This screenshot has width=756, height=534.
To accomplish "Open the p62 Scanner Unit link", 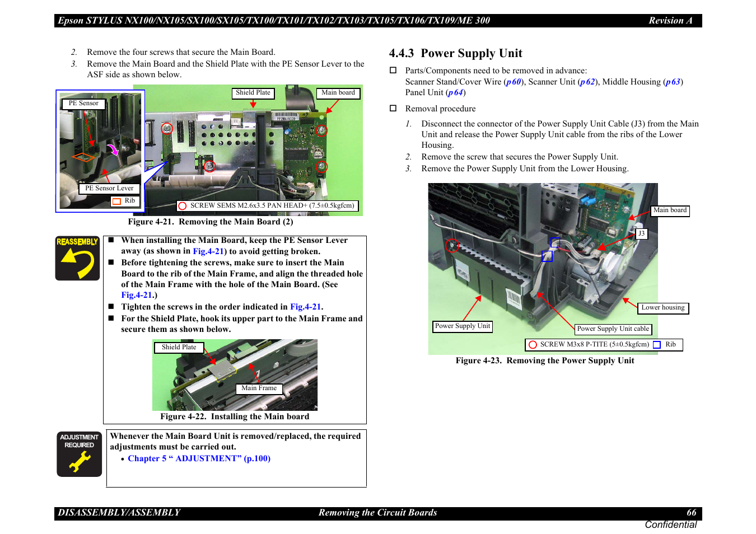I will click(587, 82).
